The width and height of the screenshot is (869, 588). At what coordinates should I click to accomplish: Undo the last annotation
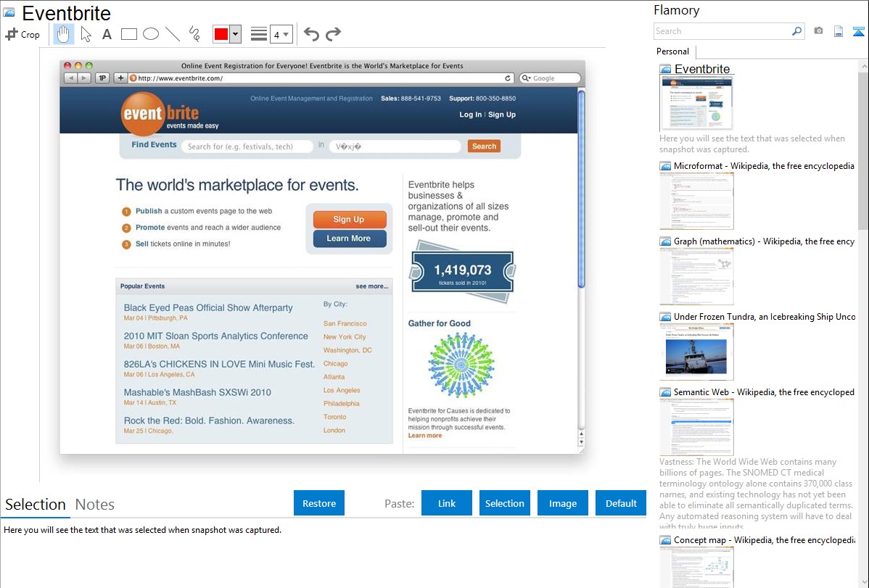pyautogui.click(x=311, y=34)
